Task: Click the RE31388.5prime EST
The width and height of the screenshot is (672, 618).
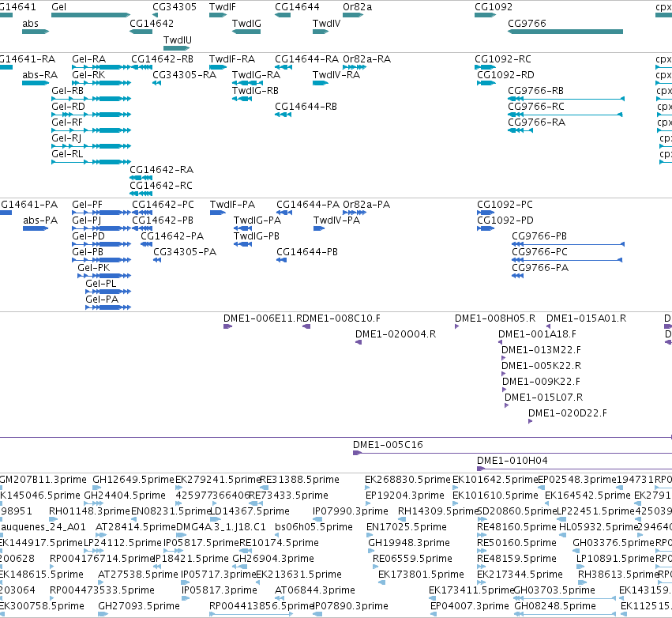Action: [x=265, y=487]
